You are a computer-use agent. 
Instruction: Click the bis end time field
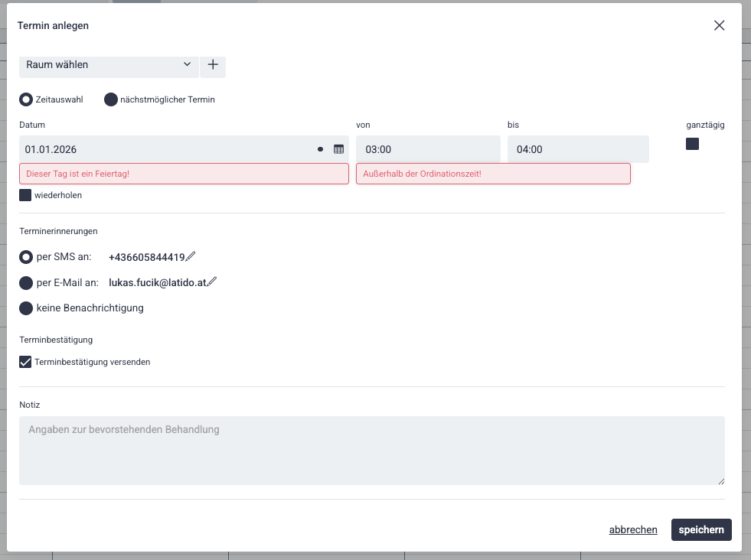pos(578,149)
